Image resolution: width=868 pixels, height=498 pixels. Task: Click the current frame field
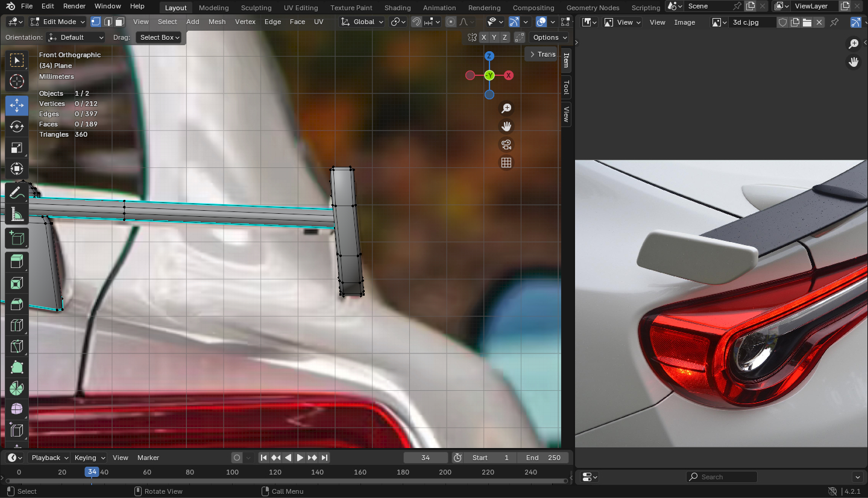426,458
